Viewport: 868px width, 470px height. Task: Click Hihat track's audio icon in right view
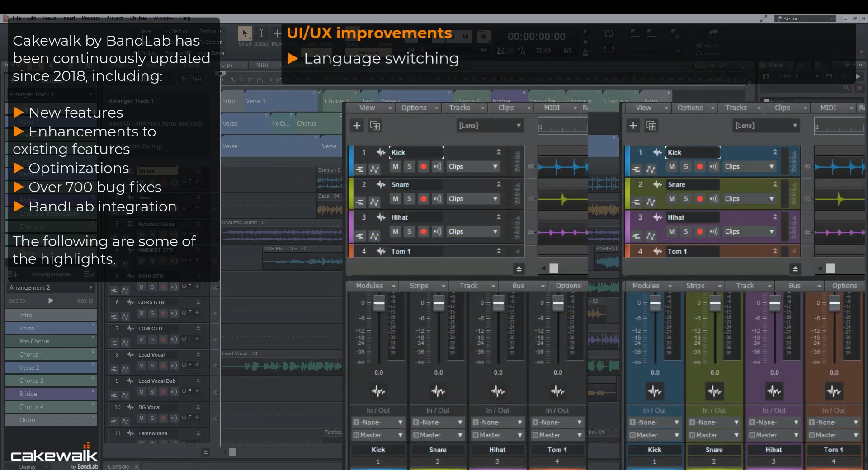(x=657, y=217)
